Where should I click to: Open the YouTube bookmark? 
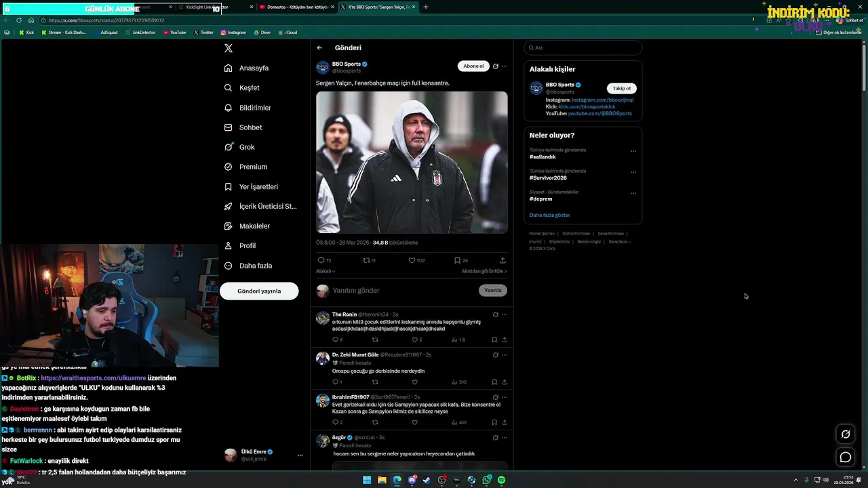click(174, 33)
